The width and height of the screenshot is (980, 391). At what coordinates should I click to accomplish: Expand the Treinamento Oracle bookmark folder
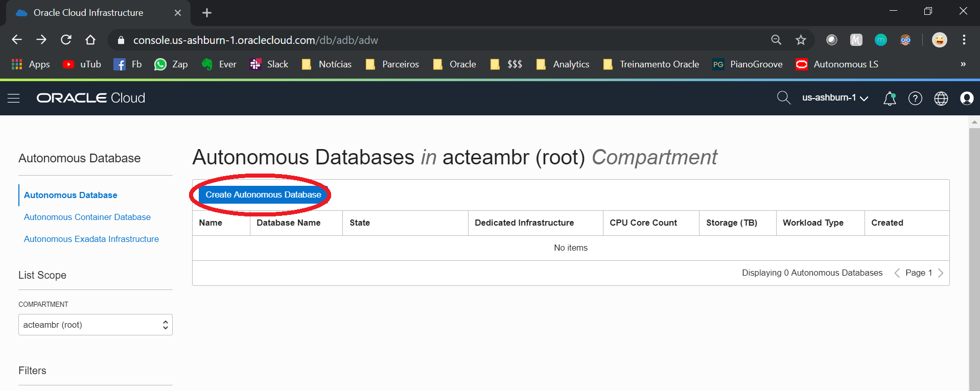point(651,64)
